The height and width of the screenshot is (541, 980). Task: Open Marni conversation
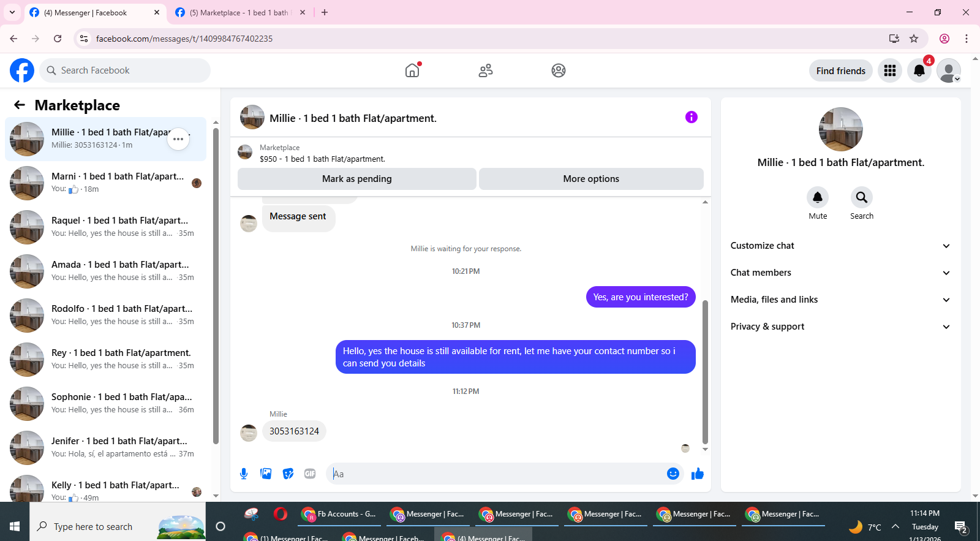[x=106, y=183]
